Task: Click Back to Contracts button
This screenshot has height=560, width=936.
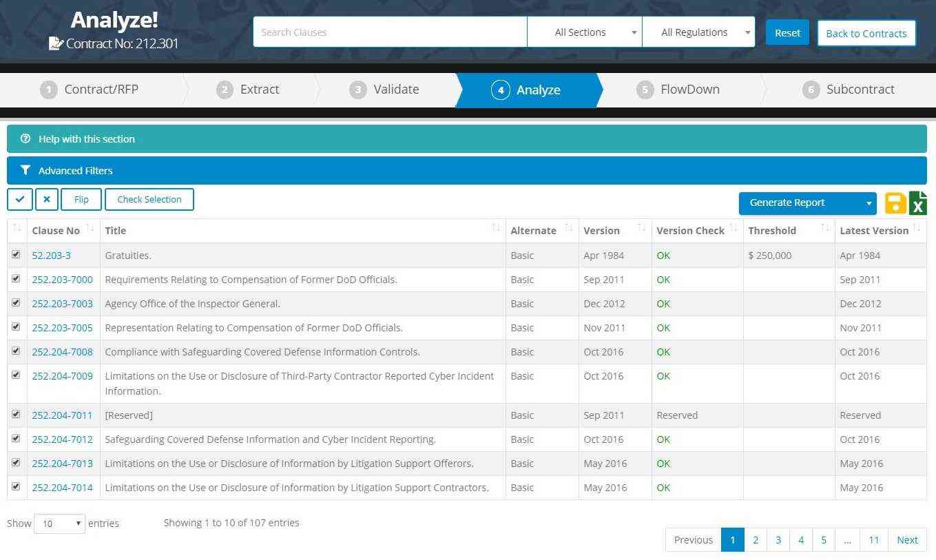Action: click(866, 33)
